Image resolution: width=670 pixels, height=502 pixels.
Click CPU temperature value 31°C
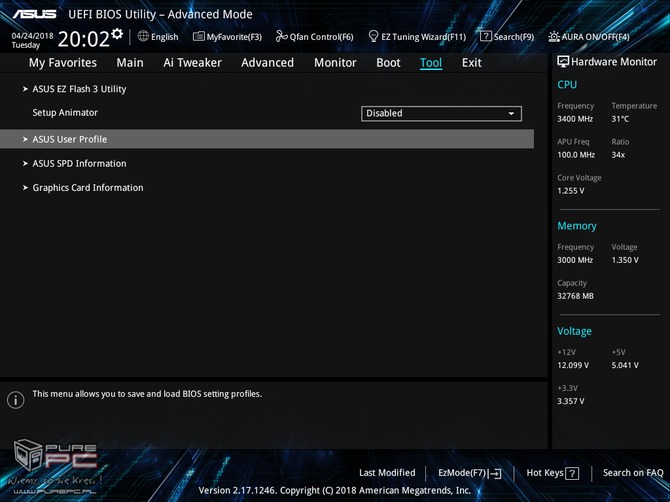[620, 119]
